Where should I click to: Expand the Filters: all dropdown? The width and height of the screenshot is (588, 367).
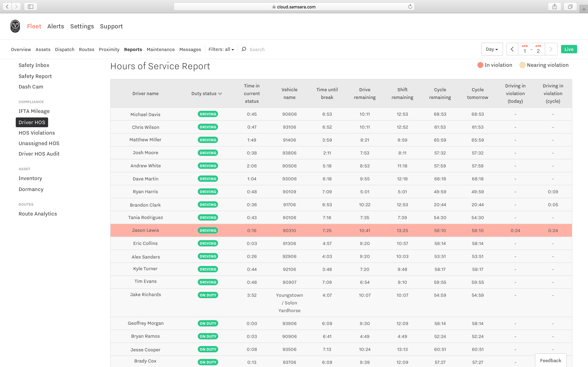(221, 49)
